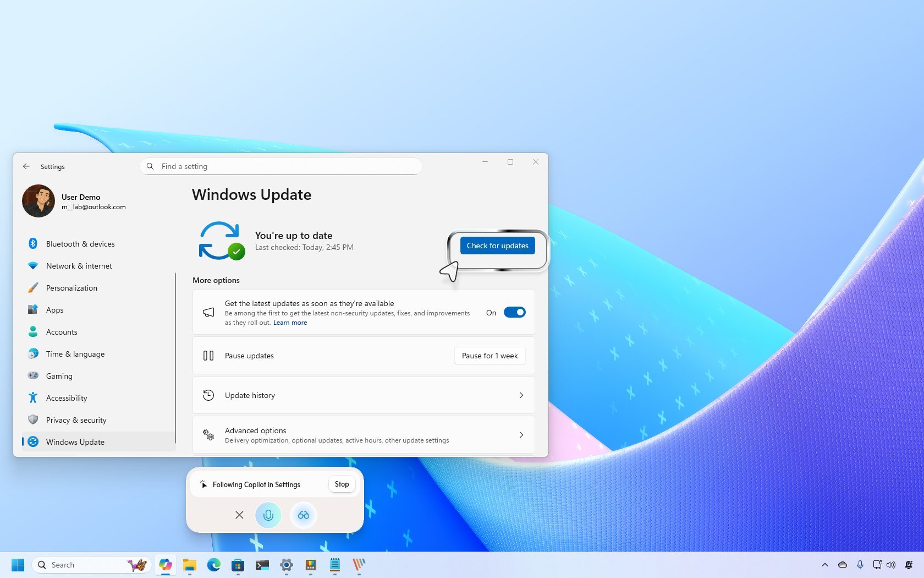Click the back arrow in Settings

[x=26, y=166]
